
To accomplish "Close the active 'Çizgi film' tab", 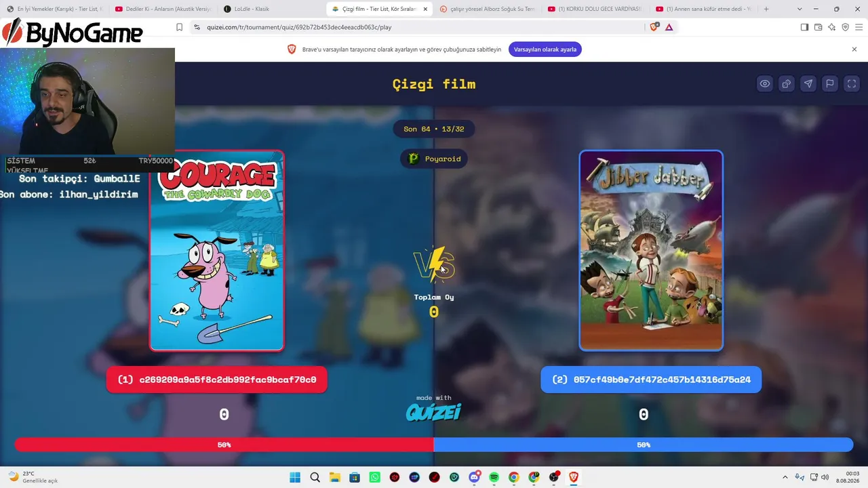I will pos(425,9).
